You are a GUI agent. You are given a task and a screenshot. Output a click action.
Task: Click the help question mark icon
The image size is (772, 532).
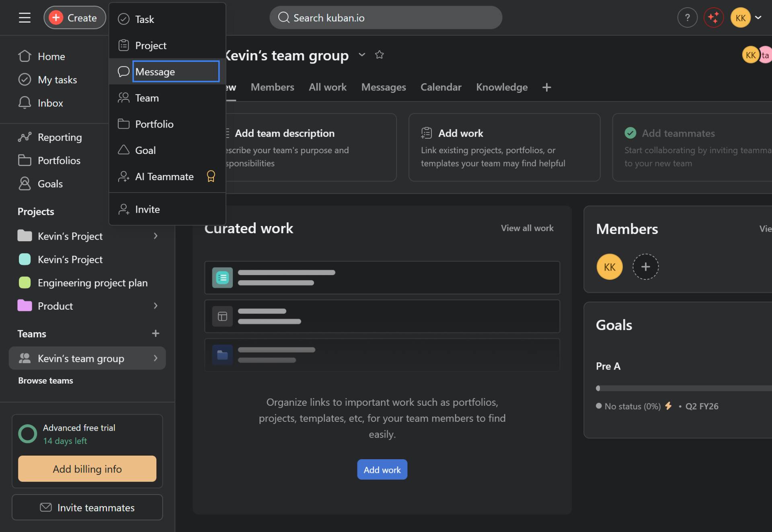coord(687,18)
